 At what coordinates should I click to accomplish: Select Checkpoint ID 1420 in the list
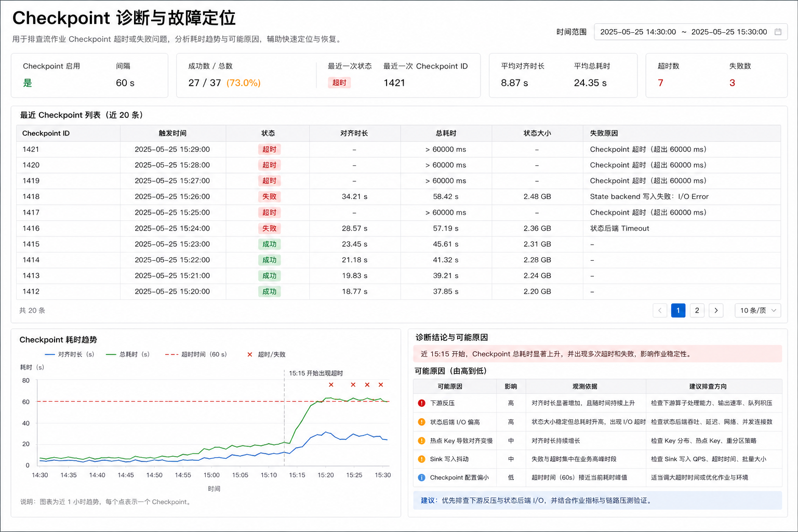tap(31, 165)
